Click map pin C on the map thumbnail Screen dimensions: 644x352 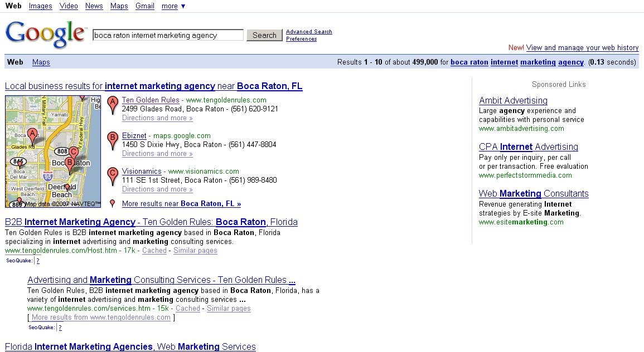74,153
